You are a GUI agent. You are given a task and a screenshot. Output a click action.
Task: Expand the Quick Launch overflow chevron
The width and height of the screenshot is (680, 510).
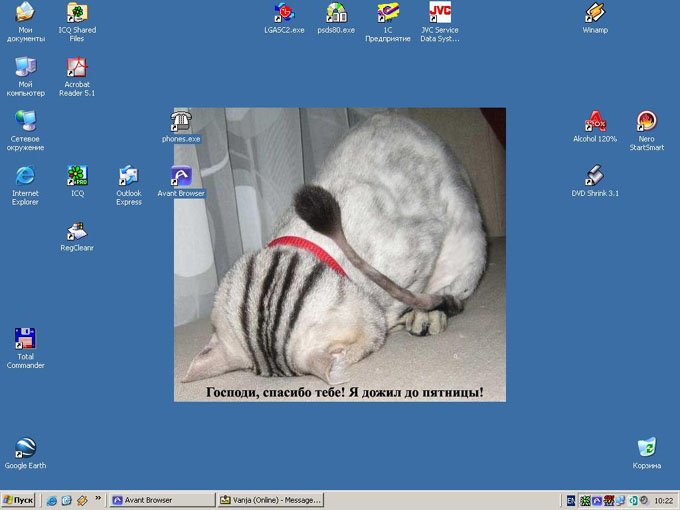click(x=98, y=499)
